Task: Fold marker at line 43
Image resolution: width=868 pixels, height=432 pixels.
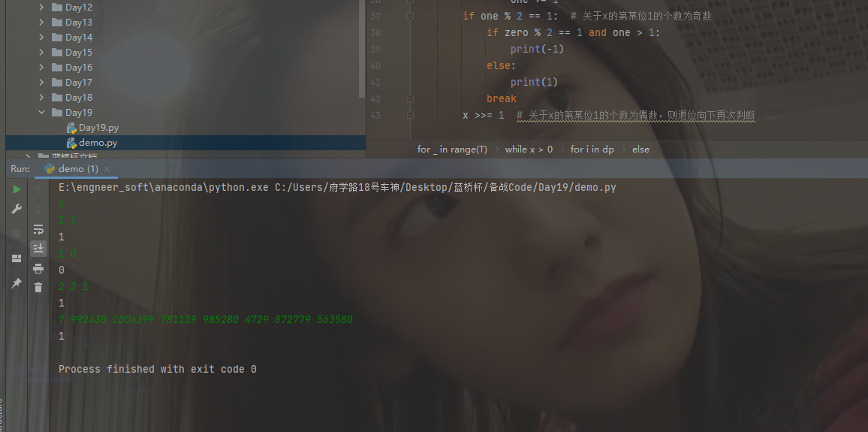Action: [x=410, y=115]
